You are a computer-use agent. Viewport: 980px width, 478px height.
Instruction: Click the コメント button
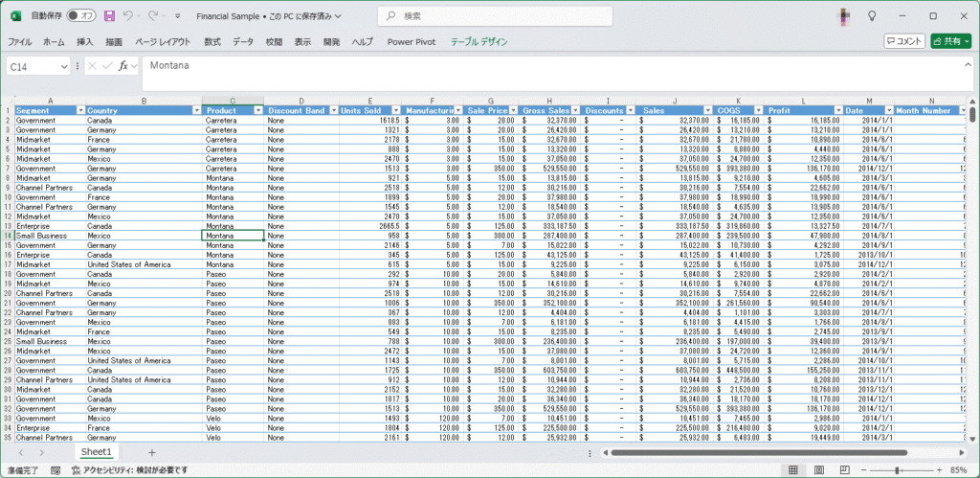pyautogui.click(x=904, y=41)
